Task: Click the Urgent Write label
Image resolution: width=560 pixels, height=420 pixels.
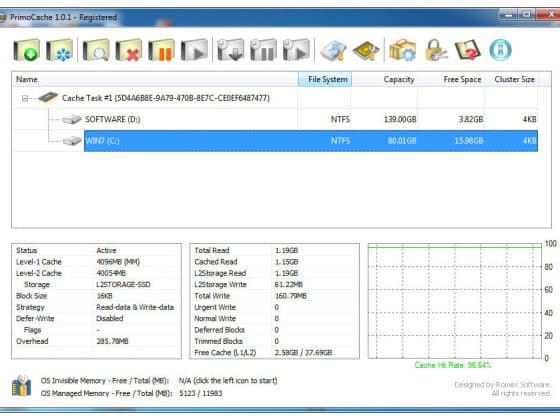Action: (x=215, y=307)
